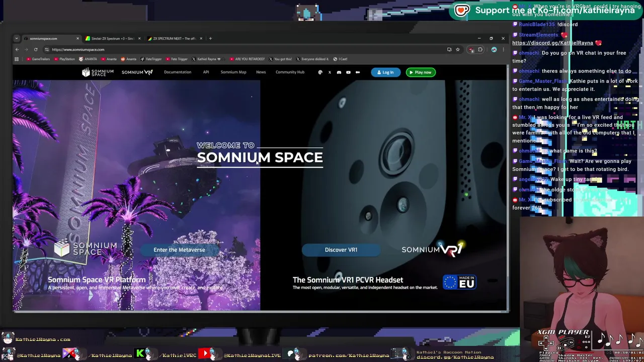The image size is (644, 362).
Task: Open Somnium Space X social icon
Action: [330, 72]
